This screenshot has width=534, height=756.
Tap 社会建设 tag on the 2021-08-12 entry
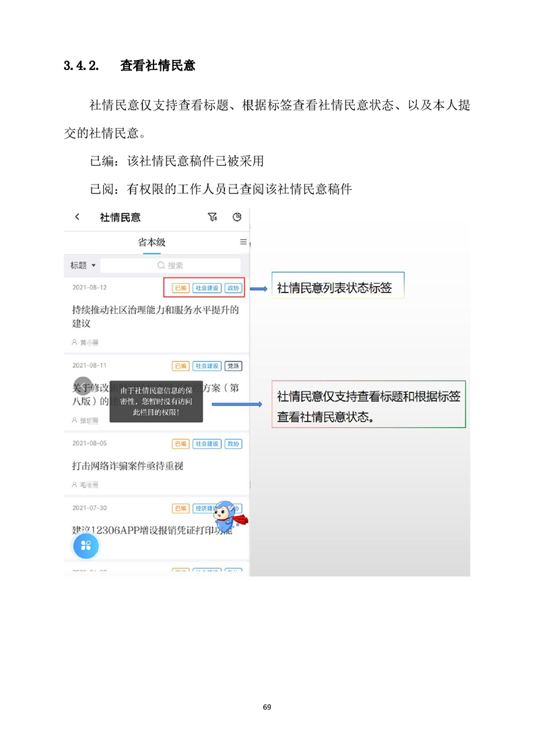[x=207, y=288]
